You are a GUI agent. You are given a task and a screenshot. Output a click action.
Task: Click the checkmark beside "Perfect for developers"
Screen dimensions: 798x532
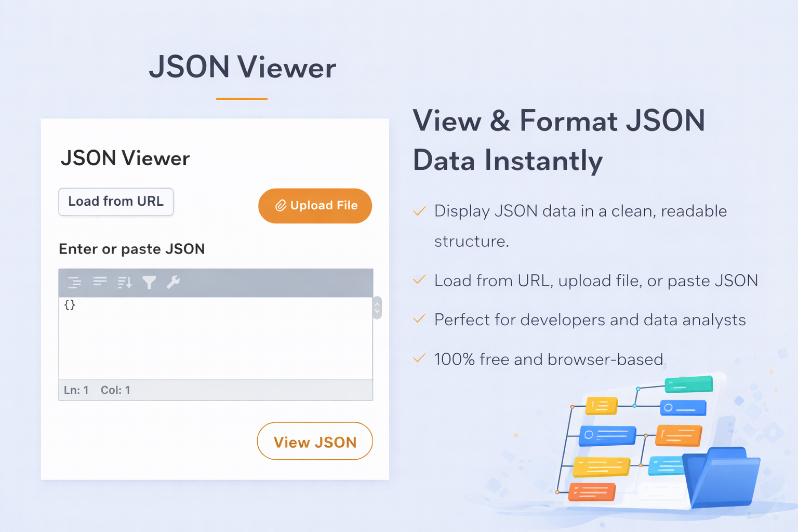click(419, 319)
